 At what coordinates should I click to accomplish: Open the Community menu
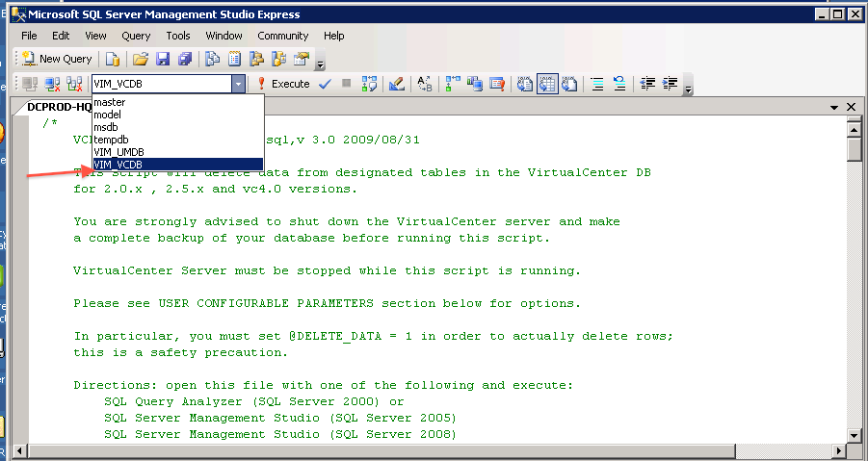click(x=283, y=36)
